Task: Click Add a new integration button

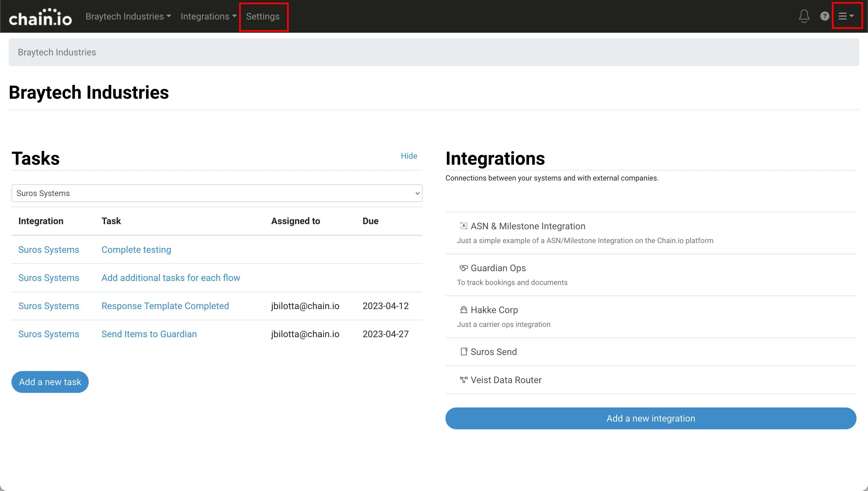Action: (650, 418)
